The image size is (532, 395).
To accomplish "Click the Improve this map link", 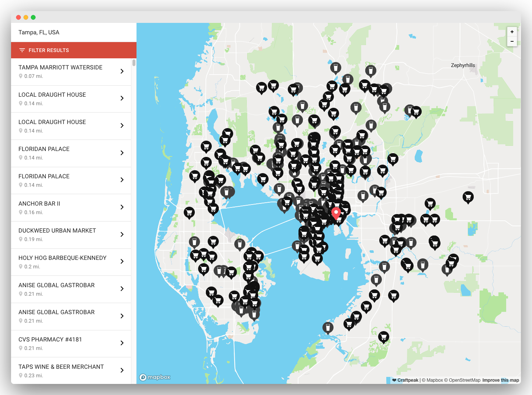I will pyautogui.click(x=500, y=380).
